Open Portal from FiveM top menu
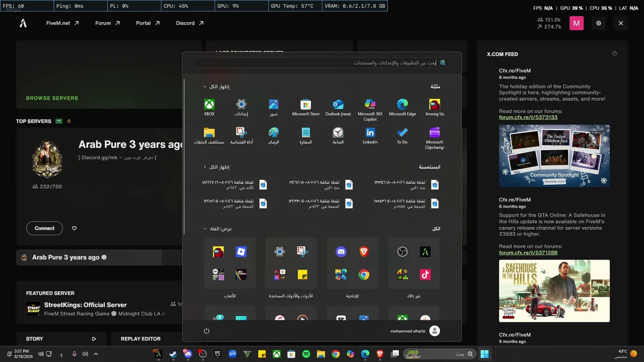Image resolution: width=644 pixels, height=362 pixels. [148, 23]
